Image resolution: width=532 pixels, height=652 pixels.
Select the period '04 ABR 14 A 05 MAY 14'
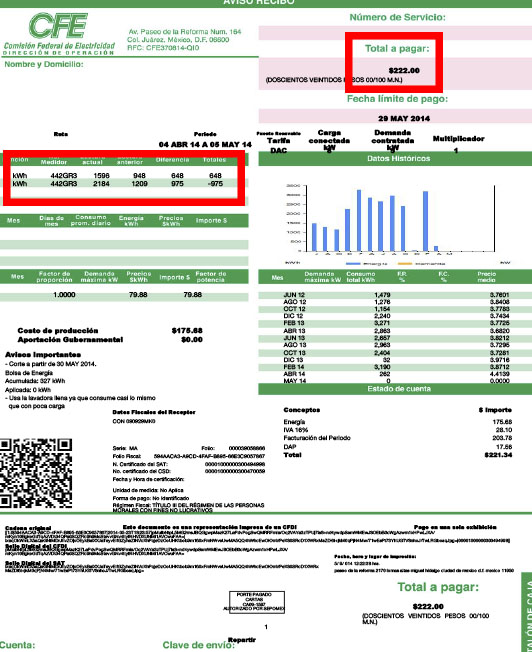205,145
